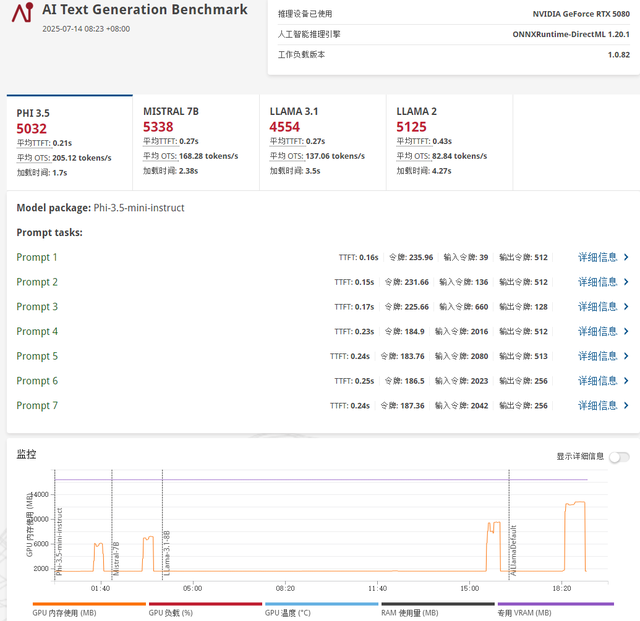640x621 pixels.
Task: Click the Llama-3.1-8B timeline marker
Action: (x=167, y=553)
